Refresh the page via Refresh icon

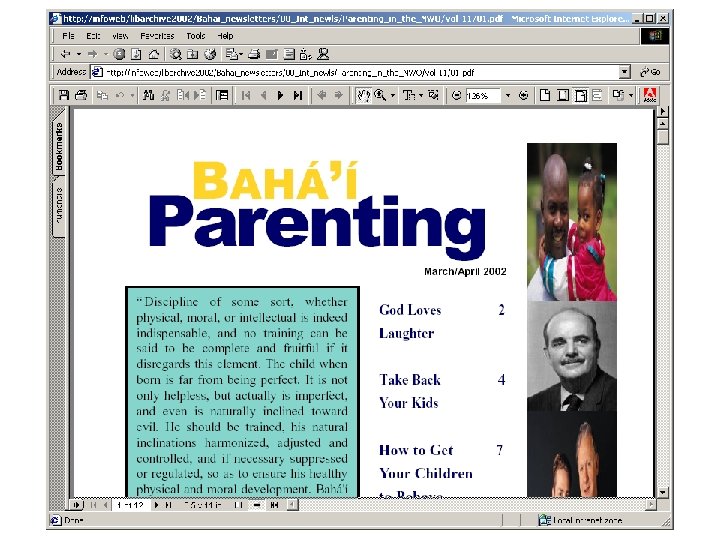tap(136, 54)
